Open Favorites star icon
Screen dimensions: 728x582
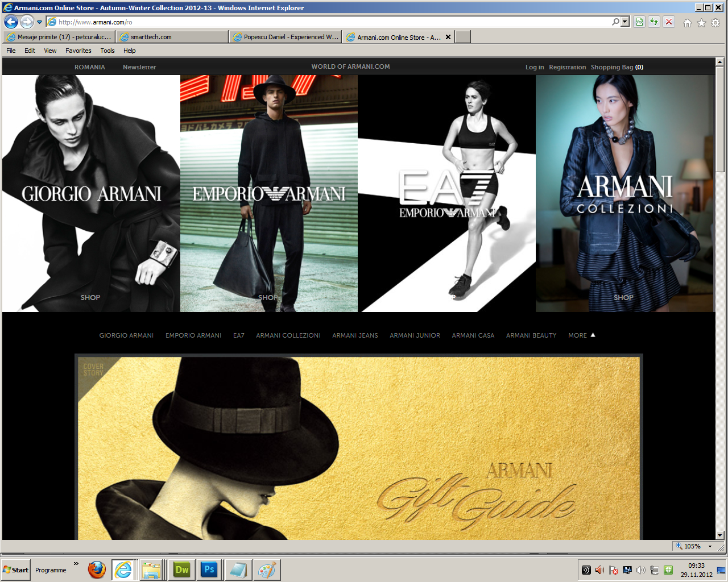point(701,23)
